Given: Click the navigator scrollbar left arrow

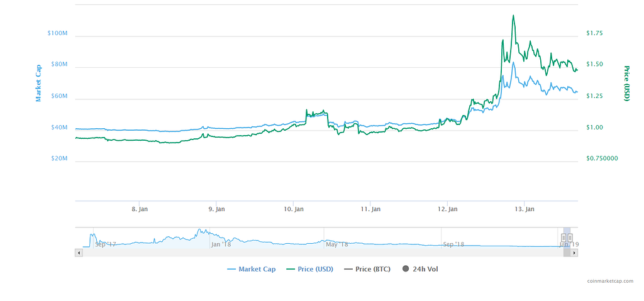Looking at the screenshot, I should pos(79,253).
